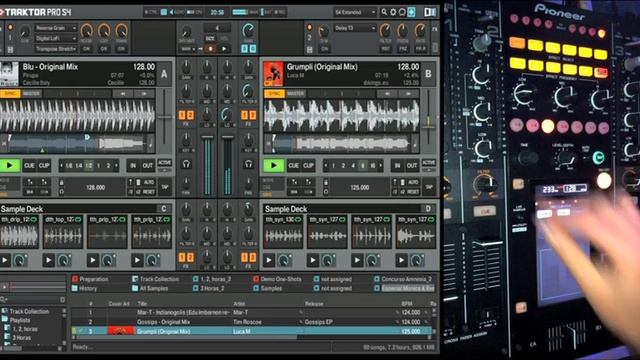The height and width of the screenshot is (360, 640).
Task: Click track list horizontal scrollbar
Action: pyautogui.click(x=188, y=338)
